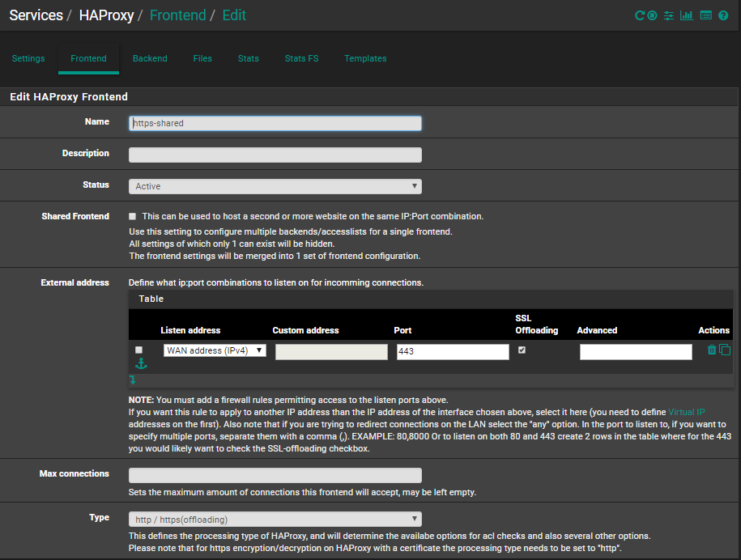This screenshot has height=560, width=741.
Task: Delete the address row with trash icon
Action: pyautogui.click(x=712, y=350)
